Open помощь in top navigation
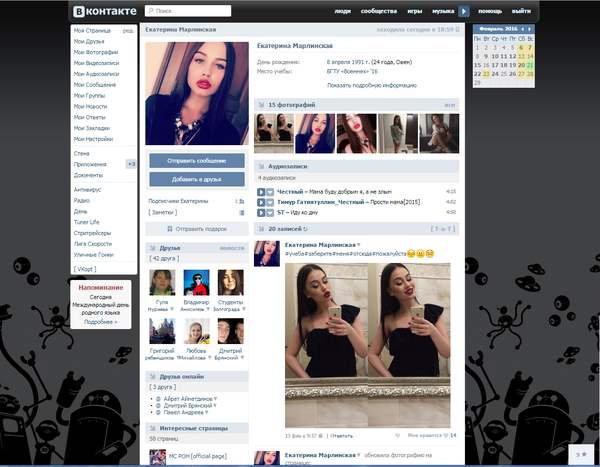The image size is (600, 467). tap(490, 11)
